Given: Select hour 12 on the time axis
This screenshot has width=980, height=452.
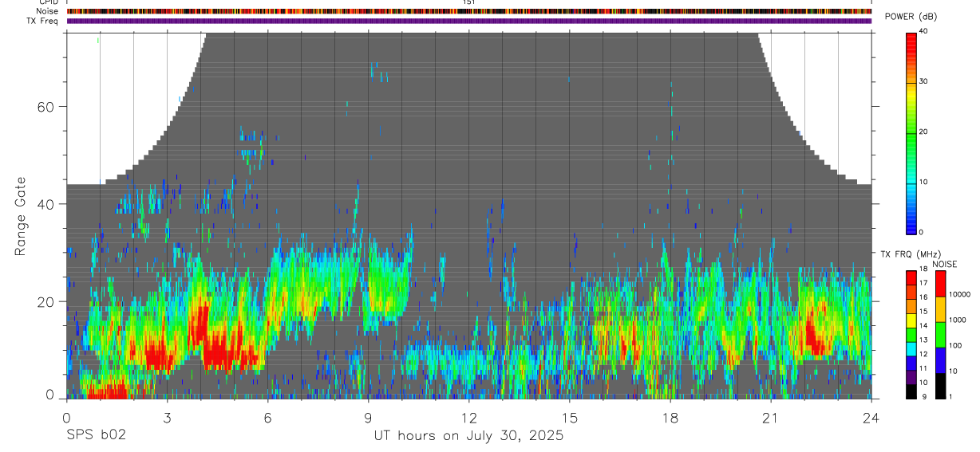Looking at the screenshot, I should 468,417.
